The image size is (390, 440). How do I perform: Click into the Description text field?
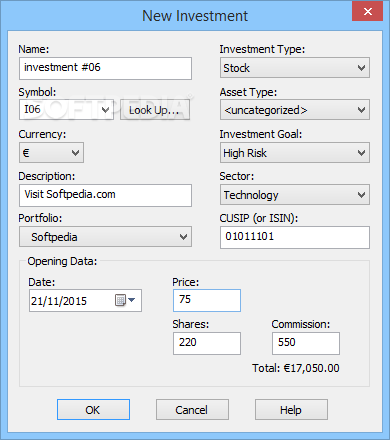click(x=105, y=195)
